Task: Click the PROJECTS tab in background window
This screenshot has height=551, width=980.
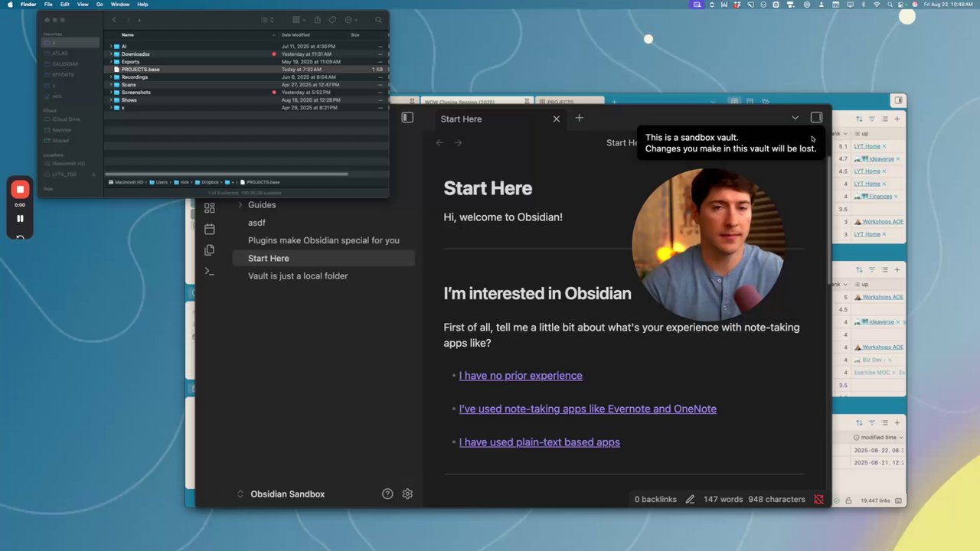Action: 568,102
